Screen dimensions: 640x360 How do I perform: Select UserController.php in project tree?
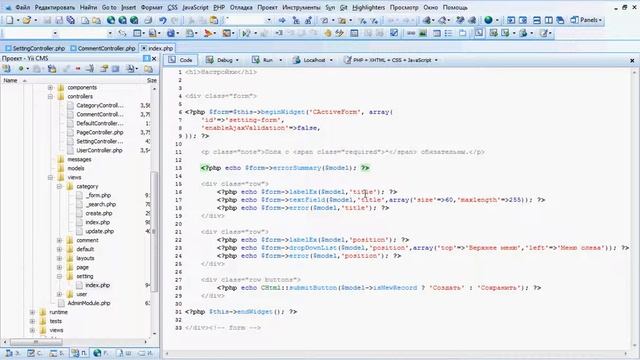point(99,151)
